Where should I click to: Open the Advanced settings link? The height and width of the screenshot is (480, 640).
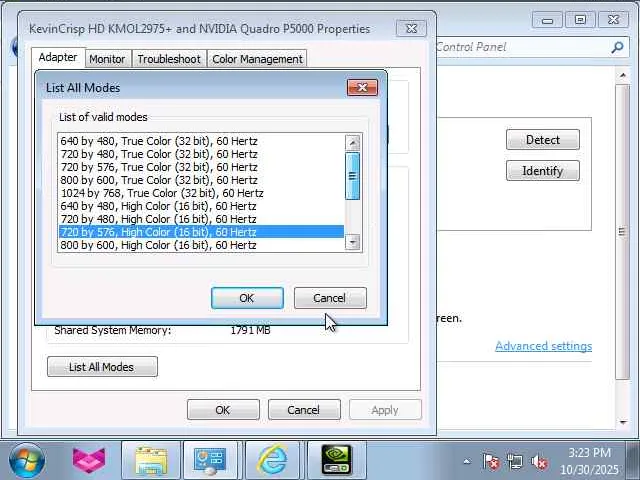pyautogui.click(x=543, y=346)
